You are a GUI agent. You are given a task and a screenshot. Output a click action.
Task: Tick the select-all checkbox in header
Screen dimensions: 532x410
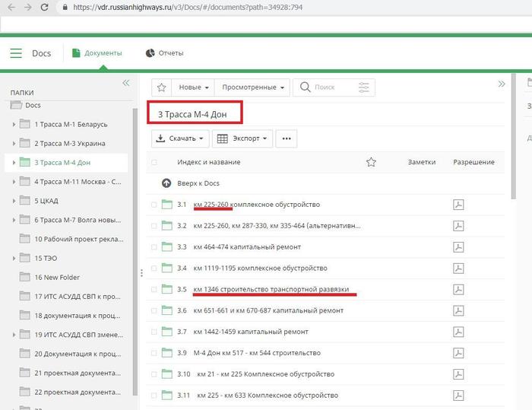point(154,162)
